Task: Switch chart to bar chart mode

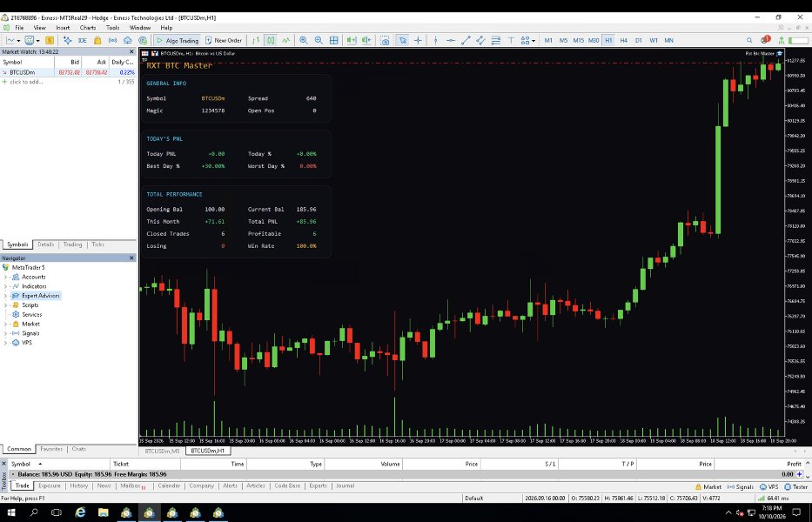Action: (x=255, y=40)
